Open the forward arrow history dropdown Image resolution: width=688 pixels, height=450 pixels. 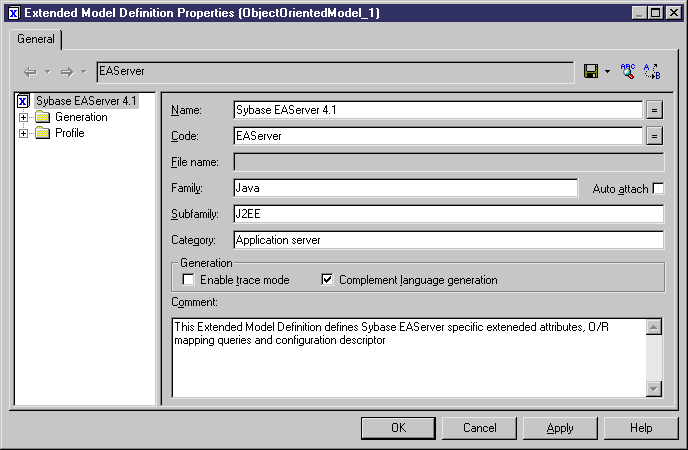tap(84, 71)
